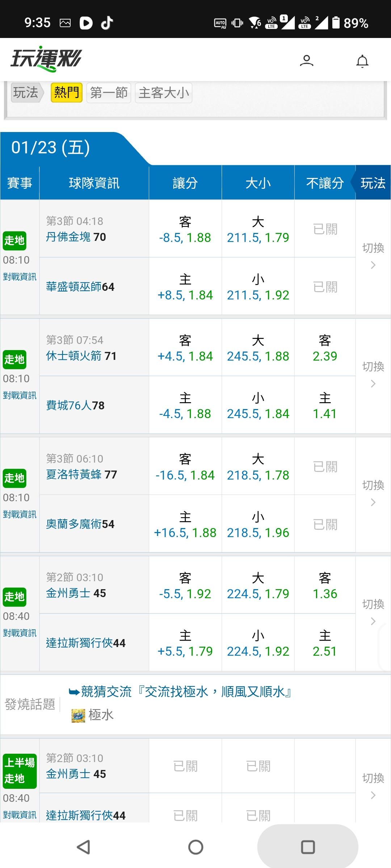391x868 pixels.
Task: Switch to the 玩法 column tab
Action: tap(373, 183)
